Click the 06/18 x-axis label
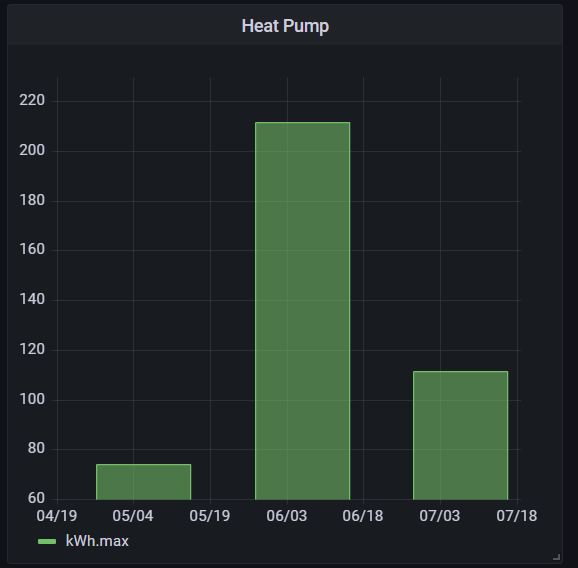The width and height of the screenshot is (578, 568). 363,516
